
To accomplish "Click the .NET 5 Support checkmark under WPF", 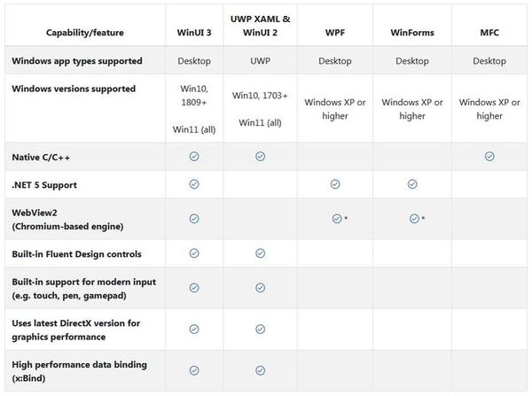I will coord(335,184).
